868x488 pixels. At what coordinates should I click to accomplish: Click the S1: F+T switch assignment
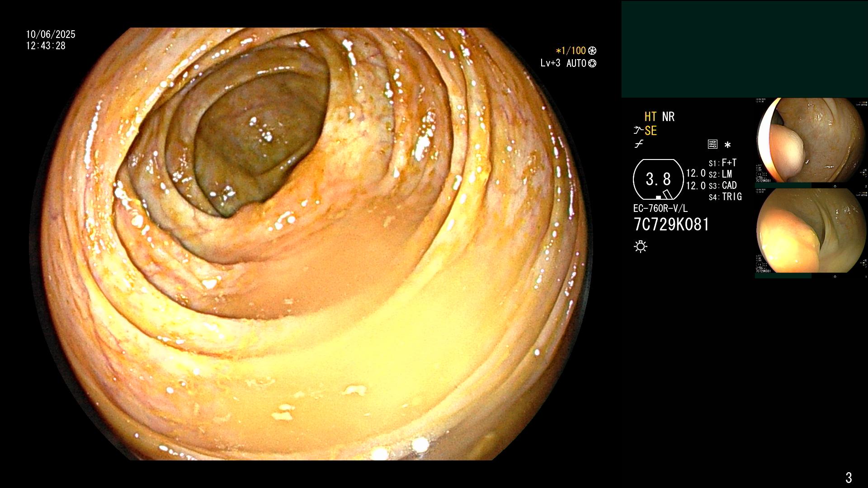pos(722,163)
